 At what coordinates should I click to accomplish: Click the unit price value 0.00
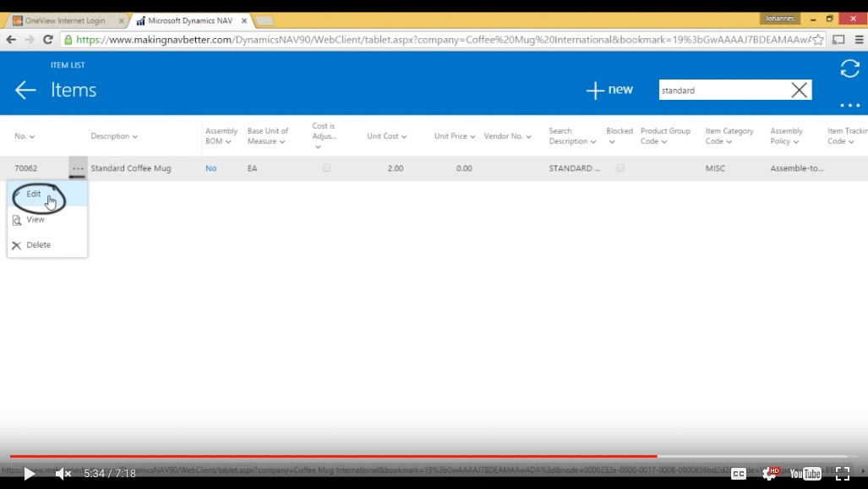point(464,168)
